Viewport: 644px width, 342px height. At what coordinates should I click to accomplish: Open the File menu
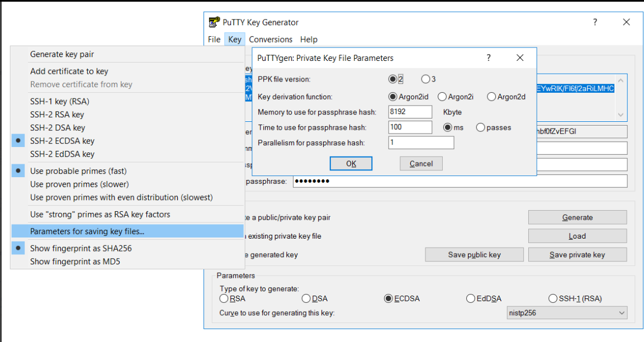tap(214, 40)
